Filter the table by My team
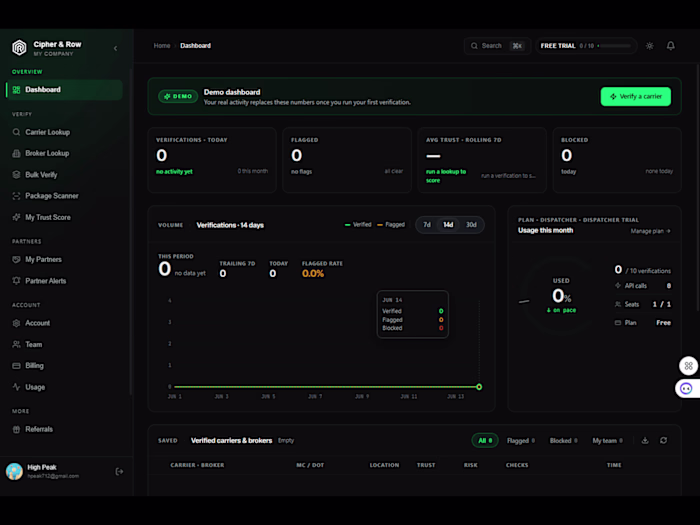Image resolution: width=700 pixels, height=525 pixels. 607,441
